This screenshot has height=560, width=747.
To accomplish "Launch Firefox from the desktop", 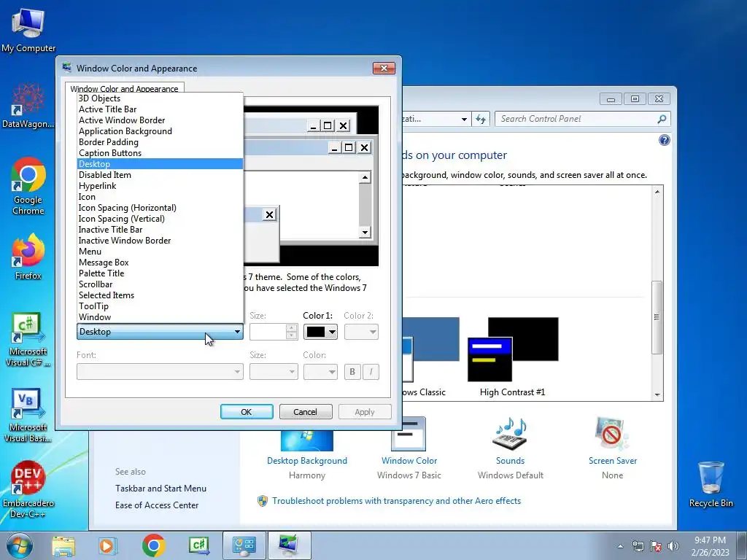I will pos(28,256).
